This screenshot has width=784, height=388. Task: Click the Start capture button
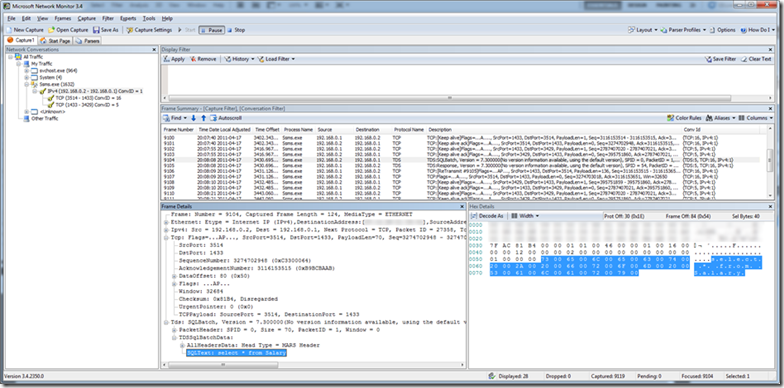[x=186, y=30]
